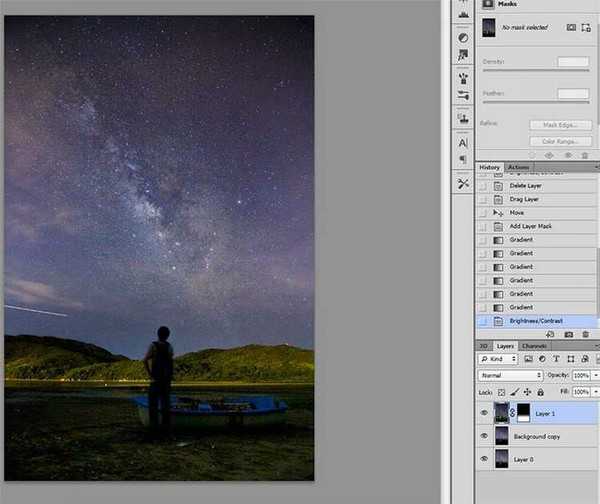Open the Character panel icon
Image resolution: width=600 pixels, height=504 pixels.
[x=463, y=142]
